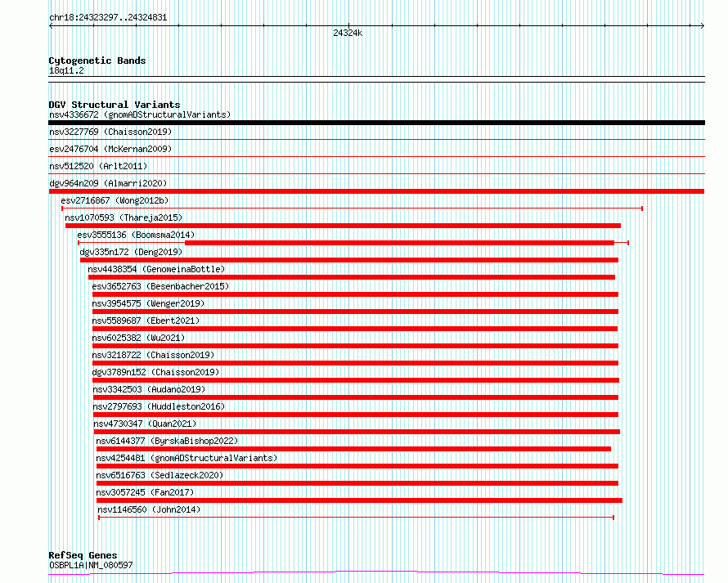Click the thin red line under nsv3227769
728x583 pixels.
pyautogui.click(x=376, y=139)
